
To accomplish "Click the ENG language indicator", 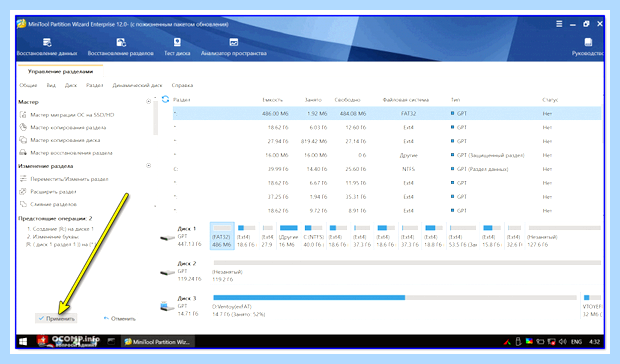I will (577, 341).
